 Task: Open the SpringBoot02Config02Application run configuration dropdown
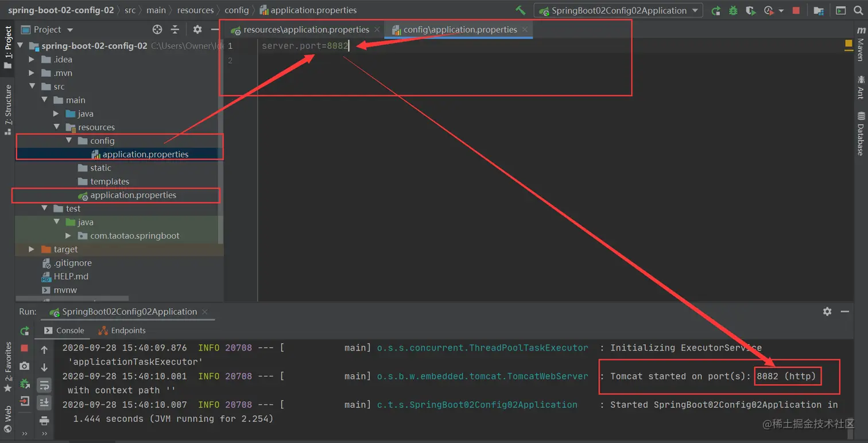point(618,10)
